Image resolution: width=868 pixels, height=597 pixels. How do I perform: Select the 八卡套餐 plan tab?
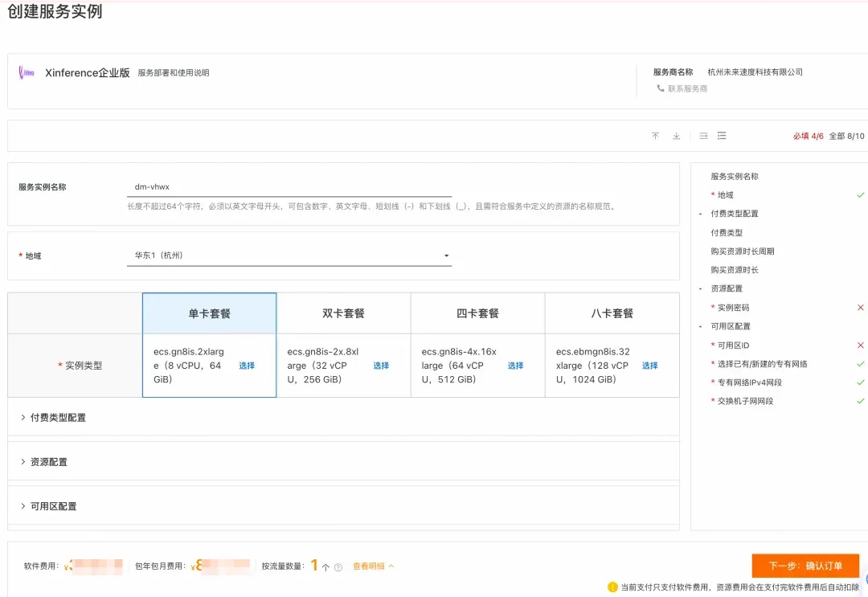(612, 313)
